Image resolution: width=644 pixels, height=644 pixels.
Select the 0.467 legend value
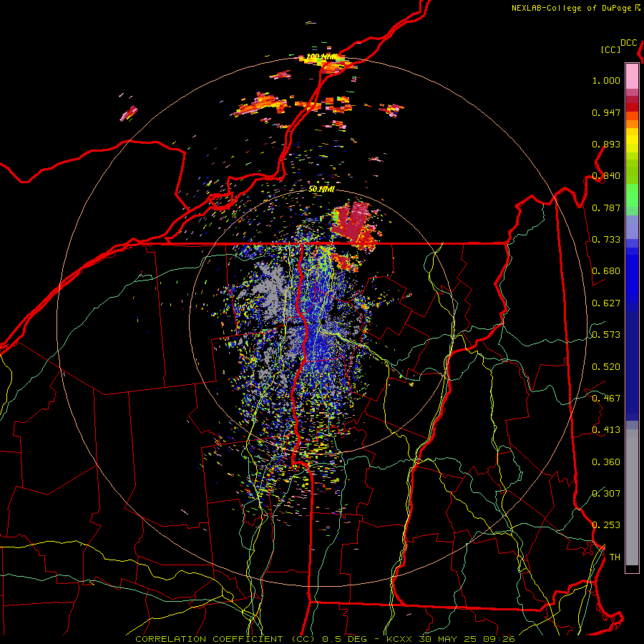point(606,399)
